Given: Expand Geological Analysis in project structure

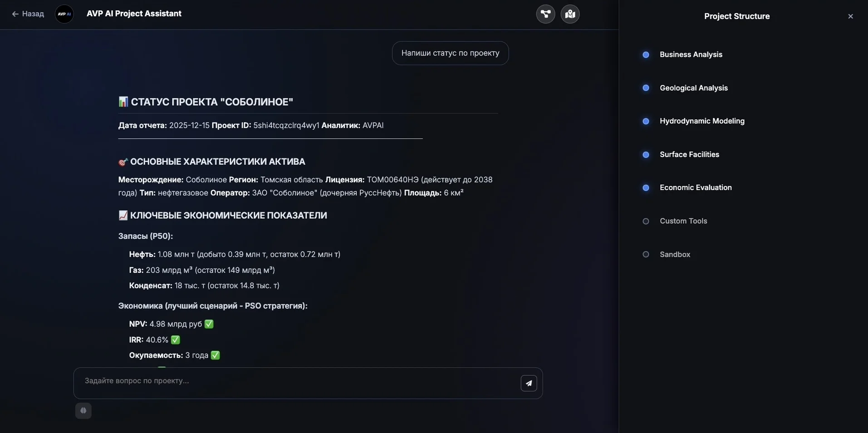Looking at the screenshot, I should pyautogui.click(x=693, y=88).
